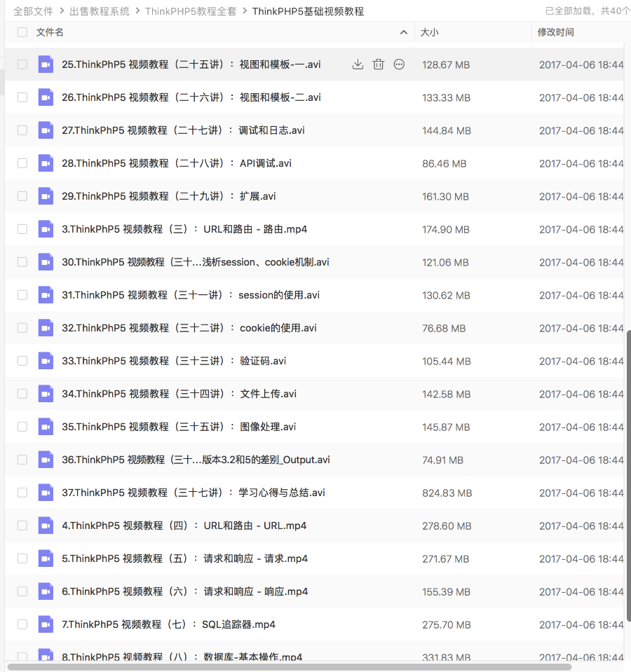Click video file icon for 3.ThinkPhP5 路由.mp4
Viewport: 631px width, 672px height.
tap(46, 229)
